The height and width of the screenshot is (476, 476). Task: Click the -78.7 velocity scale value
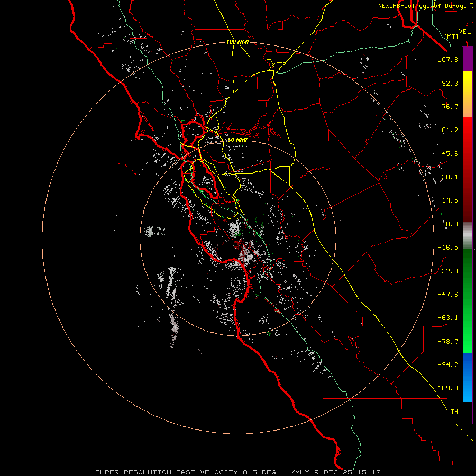coord(448,342)
